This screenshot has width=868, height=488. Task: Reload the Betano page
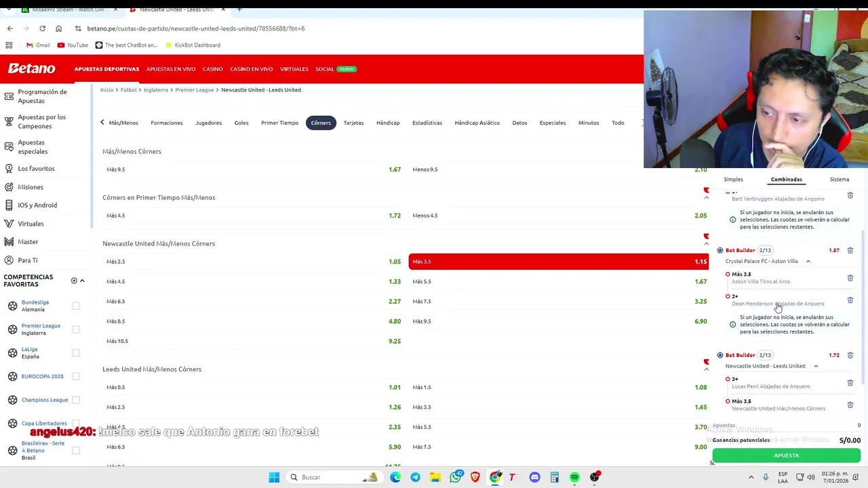(x=42, y=28)
